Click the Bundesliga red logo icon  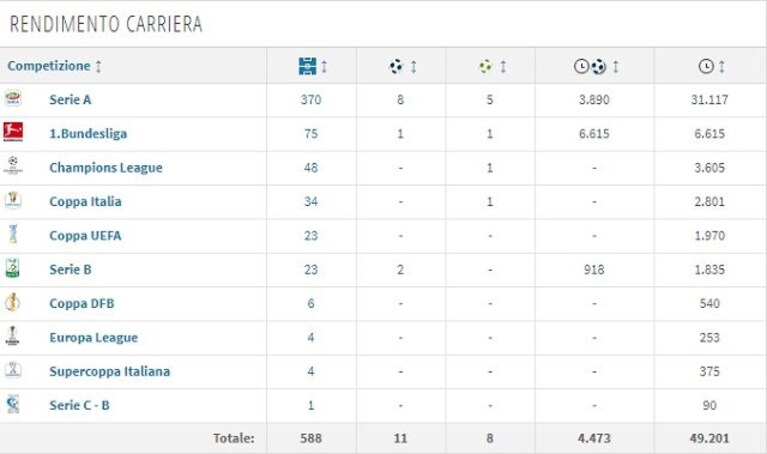click(13, 132)
